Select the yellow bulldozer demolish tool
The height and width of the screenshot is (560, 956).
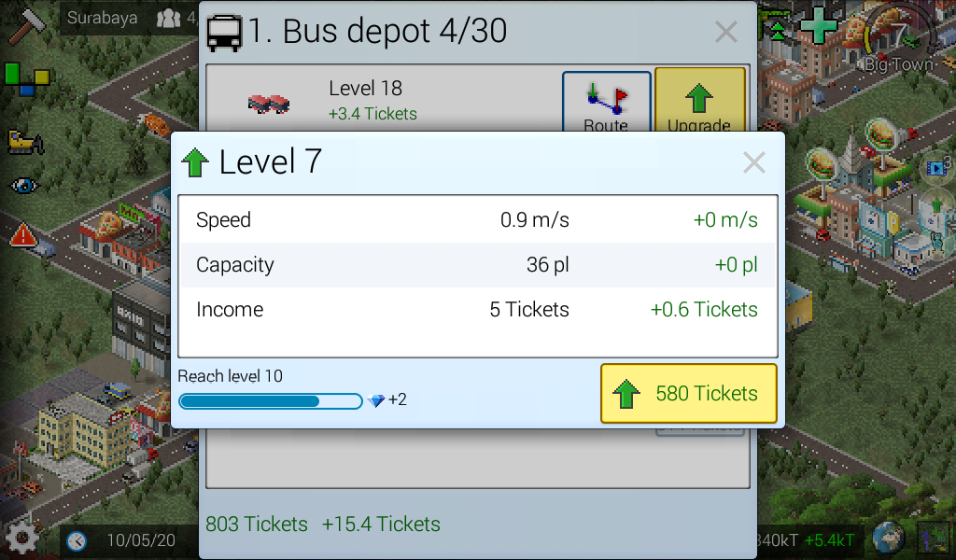pyautogui.click(x=25, y=142)
